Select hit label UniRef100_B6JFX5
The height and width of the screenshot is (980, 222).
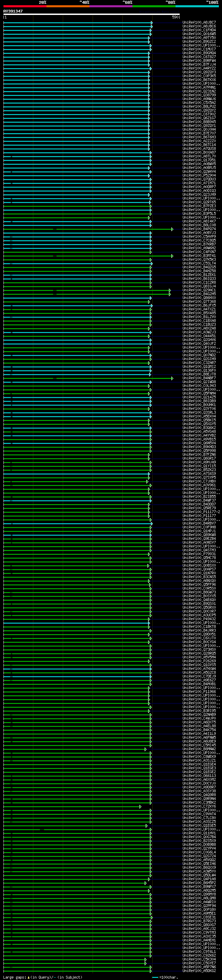(x=199, y=306)
